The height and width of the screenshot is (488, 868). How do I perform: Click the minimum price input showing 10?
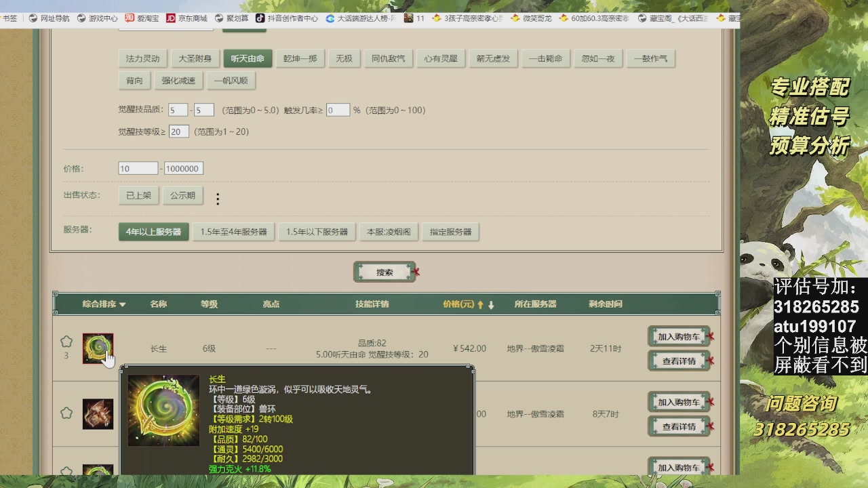[138, 167]
